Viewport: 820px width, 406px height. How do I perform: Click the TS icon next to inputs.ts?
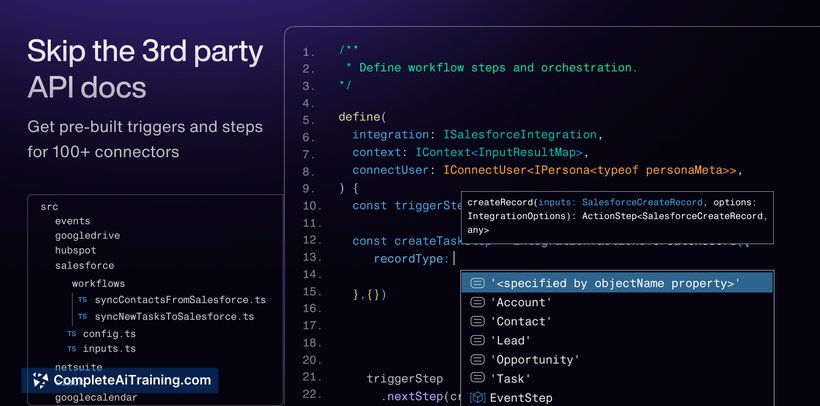point(72,348)
